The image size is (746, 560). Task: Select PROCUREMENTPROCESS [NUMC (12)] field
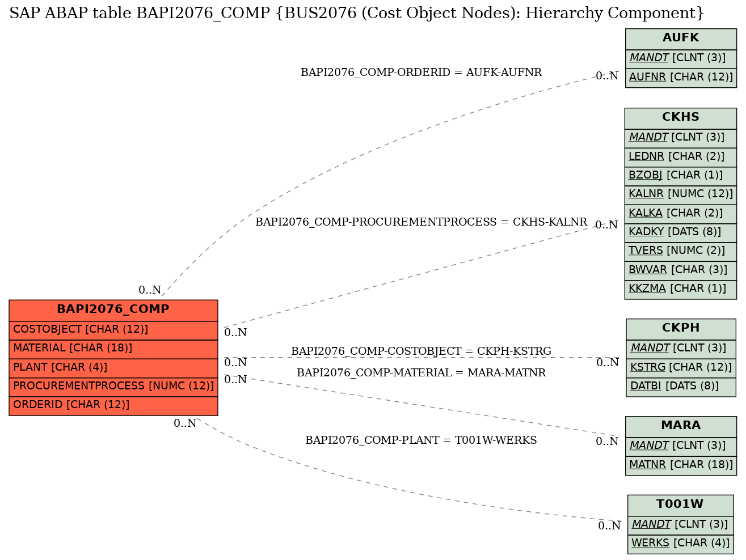point(113,387)
